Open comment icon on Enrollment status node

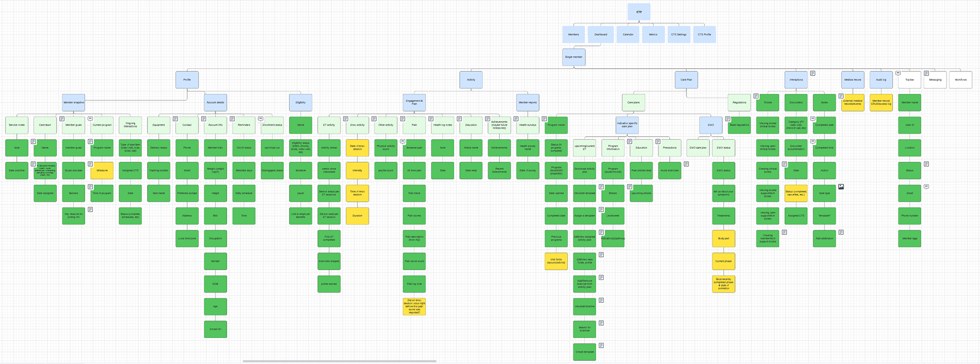click(x=260, y=119)
